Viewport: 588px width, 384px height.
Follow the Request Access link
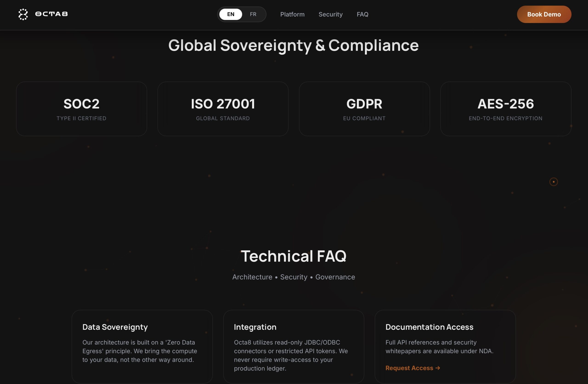tap(409, 368)
